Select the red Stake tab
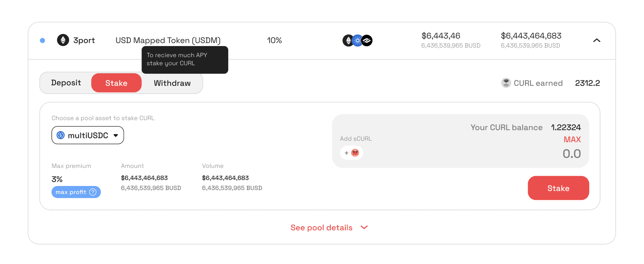 [116, 83]
